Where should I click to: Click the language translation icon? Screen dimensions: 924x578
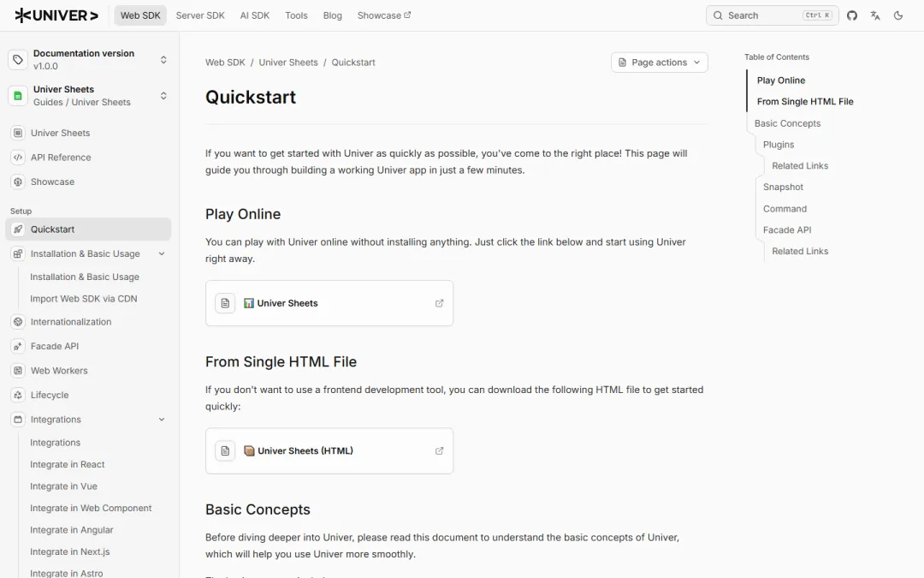pos(875,15)
